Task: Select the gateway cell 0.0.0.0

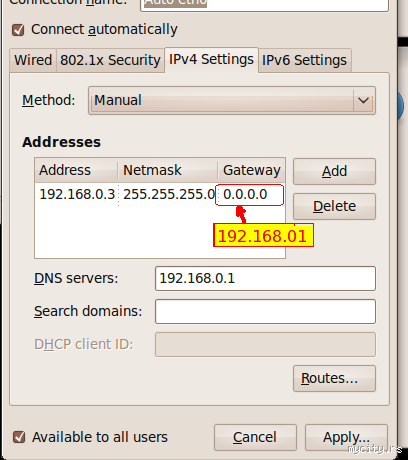Action: click(250, 195)
